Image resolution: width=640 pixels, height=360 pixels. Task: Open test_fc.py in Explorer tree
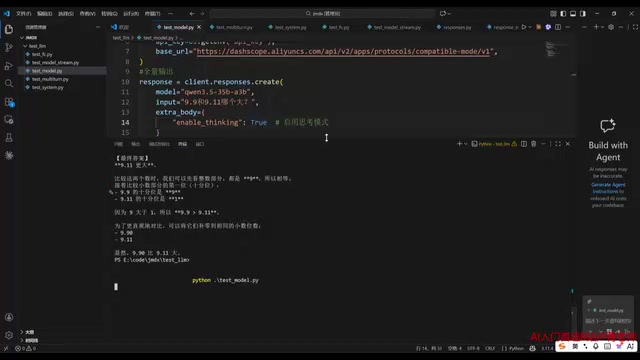point(42,54)
